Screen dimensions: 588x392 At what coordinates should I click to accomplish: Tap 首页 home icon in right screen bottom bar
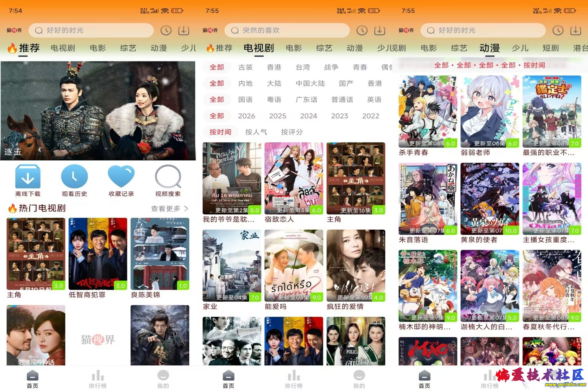pos(424,375)
